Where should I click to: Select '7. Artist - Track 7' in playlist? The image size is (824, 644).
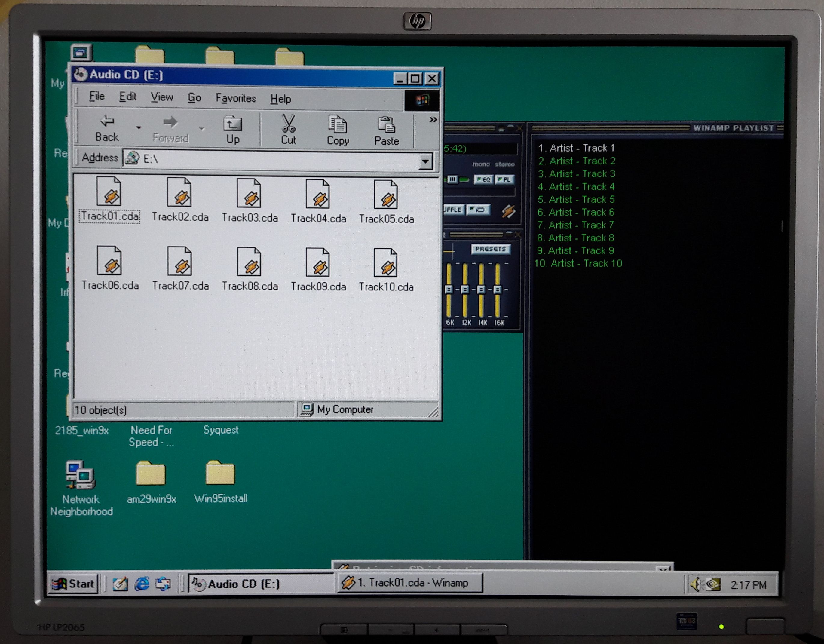[x=576, y=225]
